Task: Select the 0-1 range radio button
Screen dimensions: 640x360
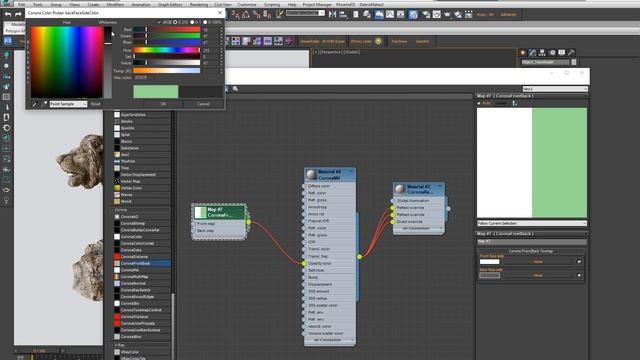Action: [192, 22]
